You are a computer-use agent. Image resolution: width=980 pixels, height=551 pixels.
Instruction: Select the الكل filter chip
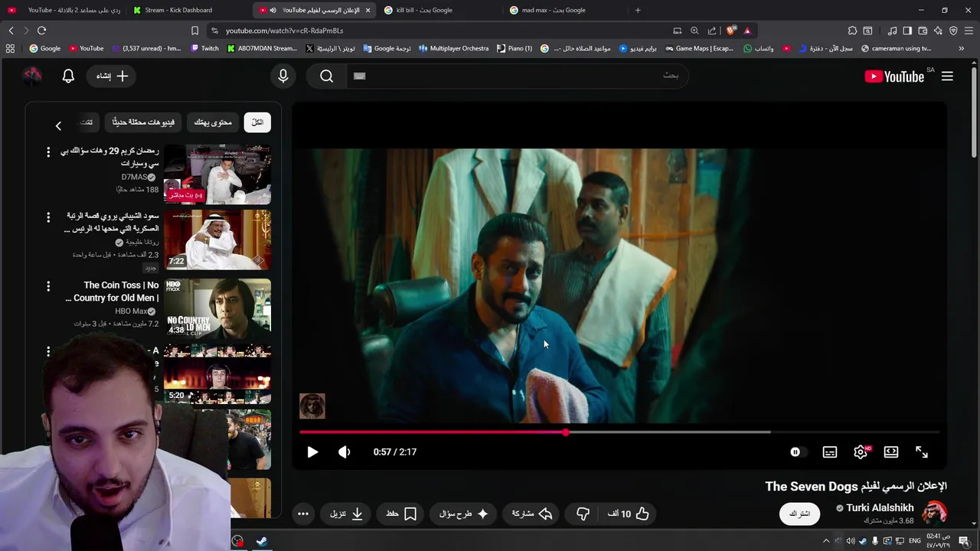pyautogui.click(x=257, y=122)
